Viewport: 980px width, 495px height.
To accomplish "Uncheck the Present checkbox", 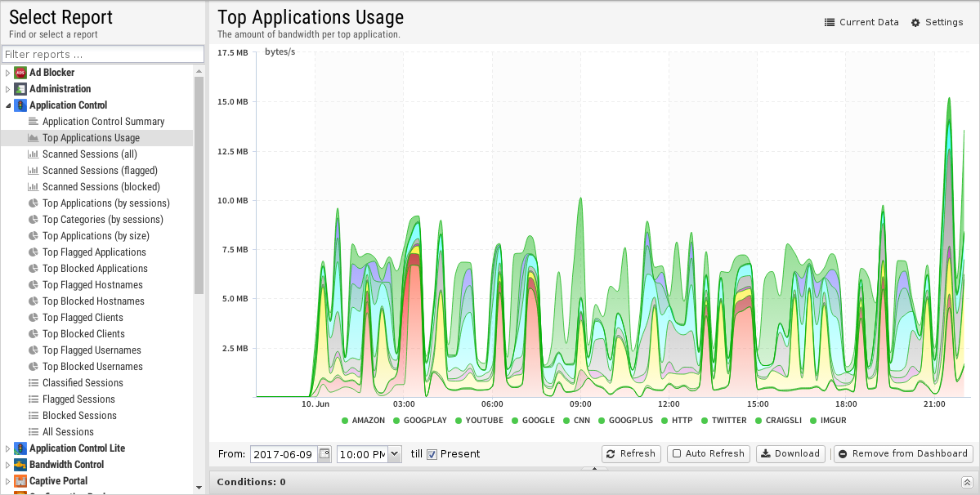I will tap(432, 454).
